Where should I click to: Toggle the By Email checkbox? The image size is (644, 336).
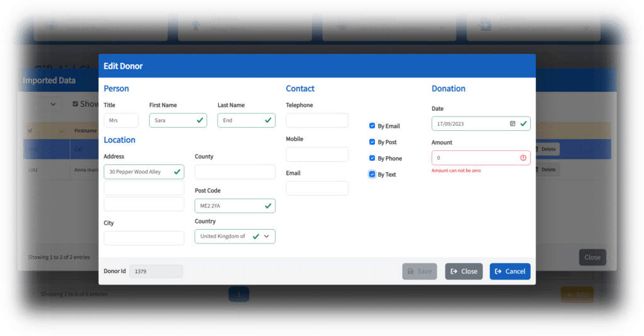(x=372, y=126)
